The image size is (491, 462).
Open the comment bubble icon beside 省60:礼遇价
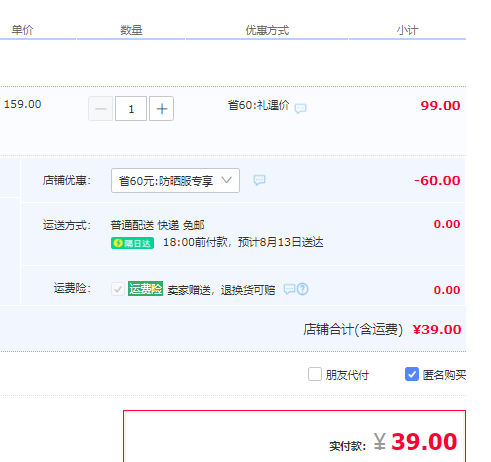[x=300, y=108]
